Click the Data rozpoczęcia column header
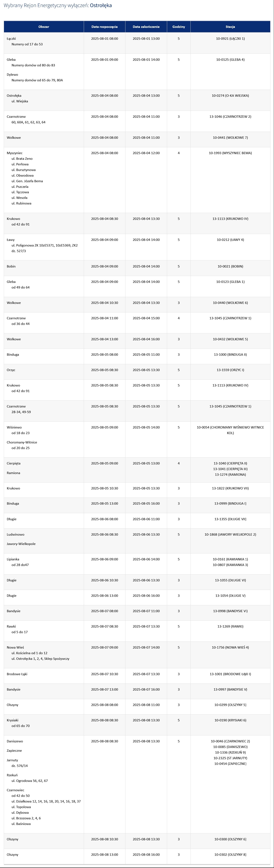Screen dimensions: 274x868 point(105,27)
